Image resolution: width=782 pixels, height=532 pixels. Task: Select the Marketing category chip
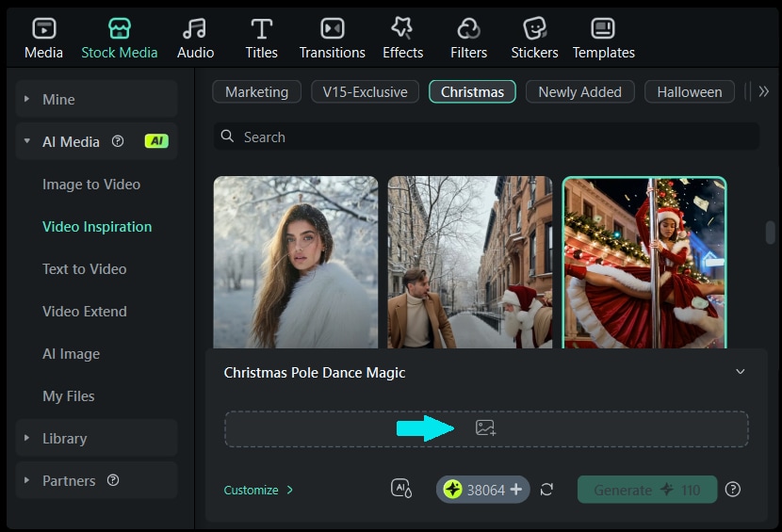coord(257,91)
